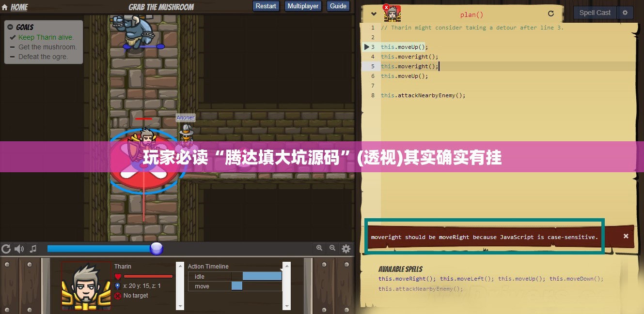Click the Tharin name label
Image resolution: width=644 pixels, height=314 pixels.
point(123,267)
